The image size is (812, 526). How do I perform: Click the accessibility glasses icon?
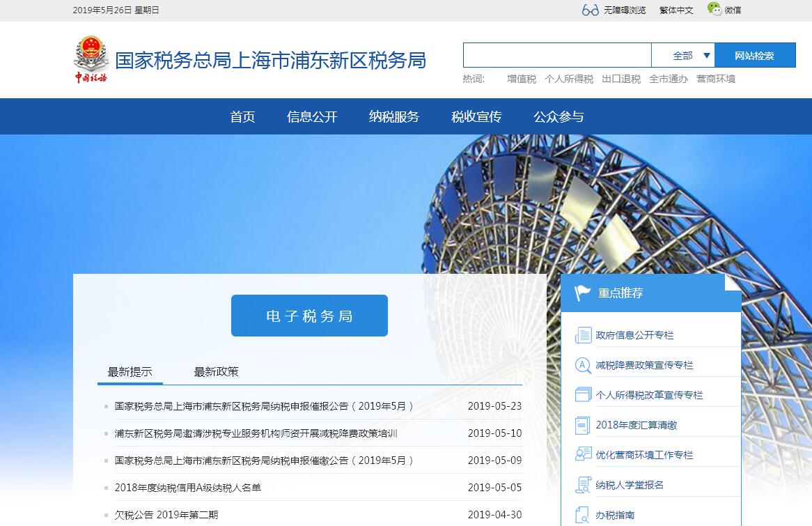[x=590, y=10]
